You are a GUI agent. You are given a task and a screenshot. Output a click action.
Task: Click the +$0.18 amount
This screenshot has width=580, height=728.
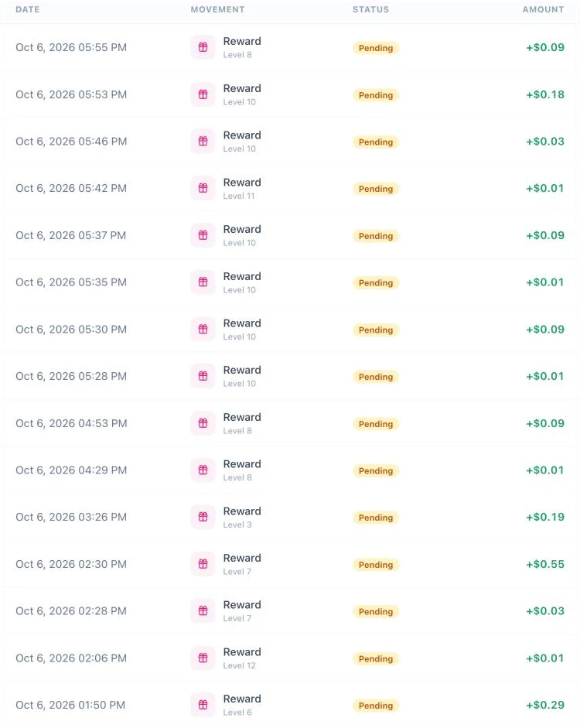[545, 94]
